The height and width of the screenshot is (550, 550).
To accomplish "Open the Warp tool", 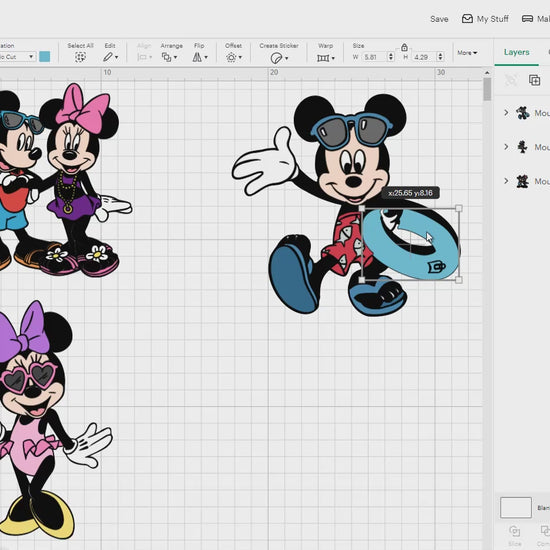I will click(325, 58).
